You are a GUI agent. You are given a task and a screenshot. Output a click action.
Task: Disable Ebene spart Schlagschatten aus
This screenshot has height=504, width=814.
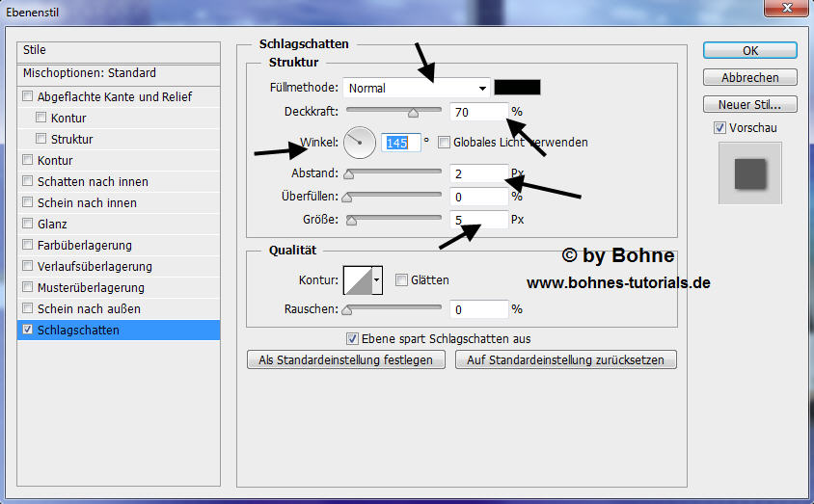tap(353, 339)
